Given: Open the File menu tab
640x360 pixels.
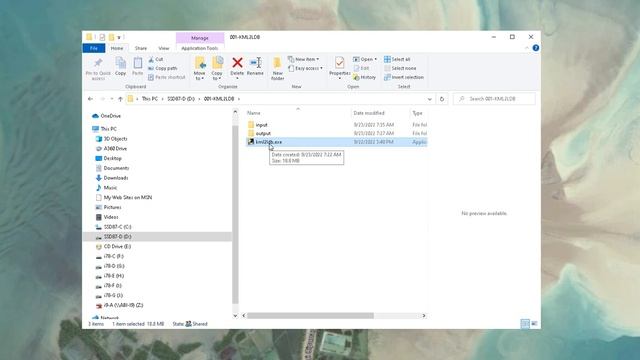Looking at the screenshot, I should [x=94, y=48].
